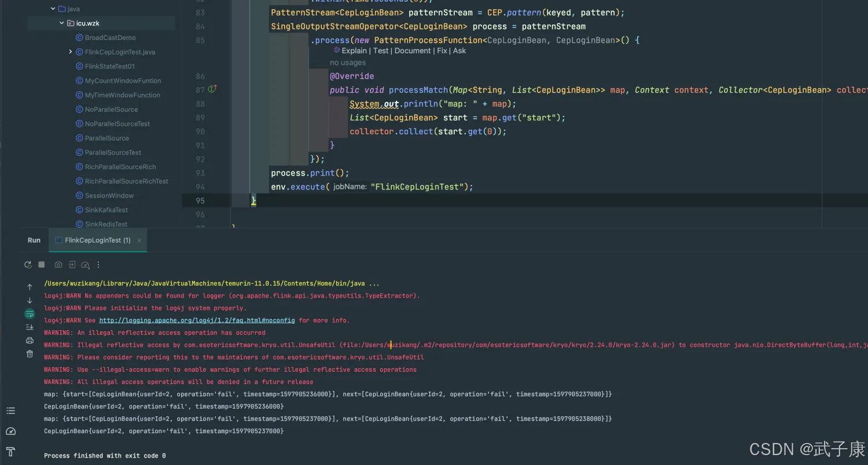Expand the FlinkCepLoginTest.java tree node
868x465 pixels.
point(71,52)
